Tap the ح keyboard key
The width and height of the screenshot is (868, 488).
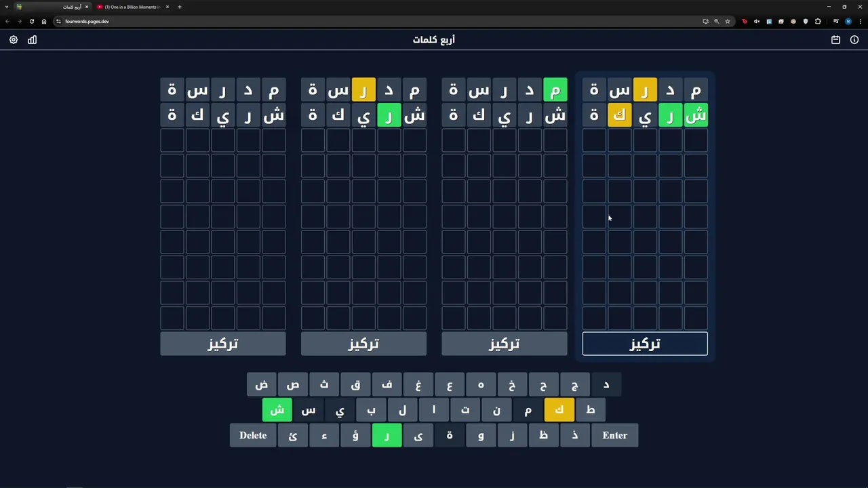(543, 384)
